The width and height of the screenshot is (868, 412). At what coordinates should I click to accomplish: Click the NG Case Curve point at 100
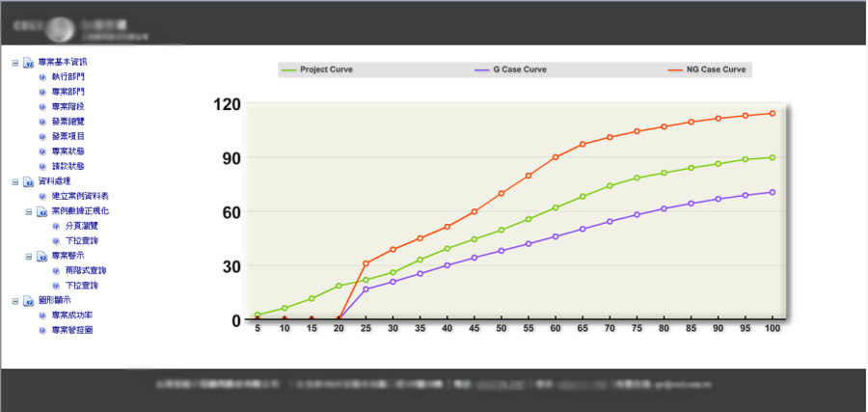(772, 113)
